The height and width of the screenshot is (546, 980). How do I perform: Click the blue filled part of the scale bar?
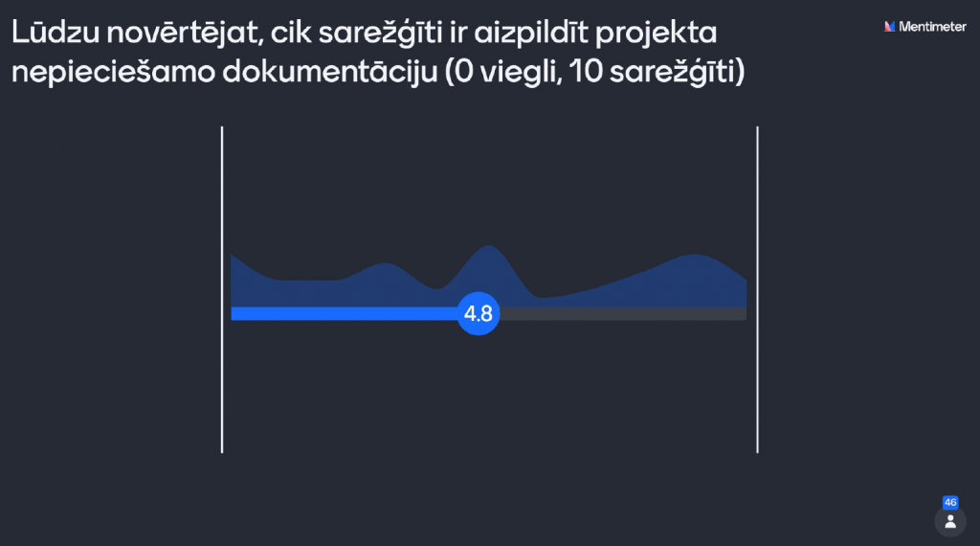(345, 313)
